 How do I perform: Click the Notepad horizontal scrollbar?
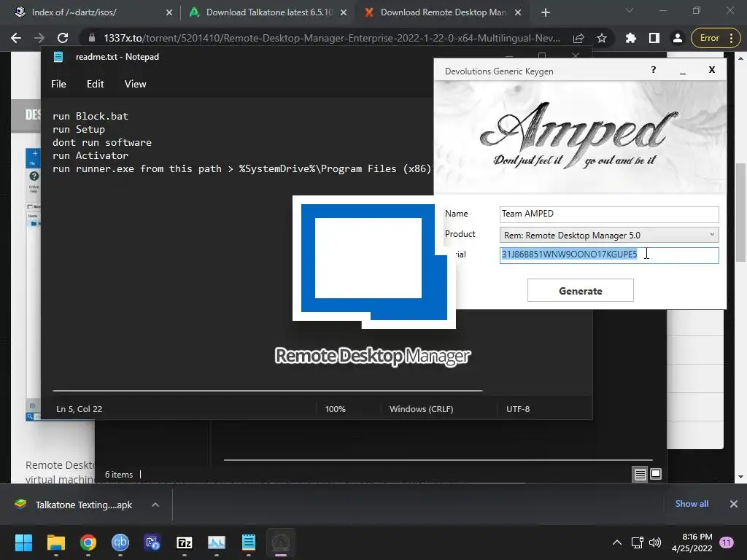pyautogui.click(x=267, y=391)
